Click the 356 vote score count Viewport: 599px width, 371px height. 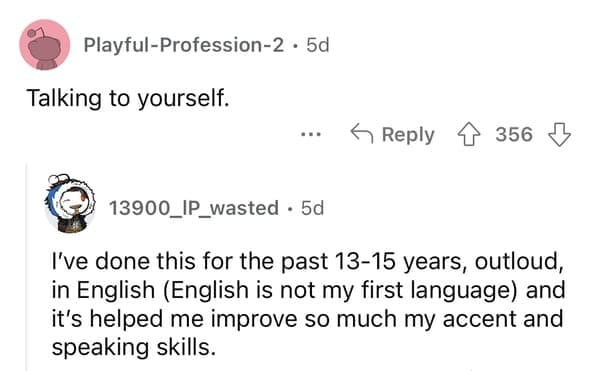pyautogui.click(x=514, y=134)
